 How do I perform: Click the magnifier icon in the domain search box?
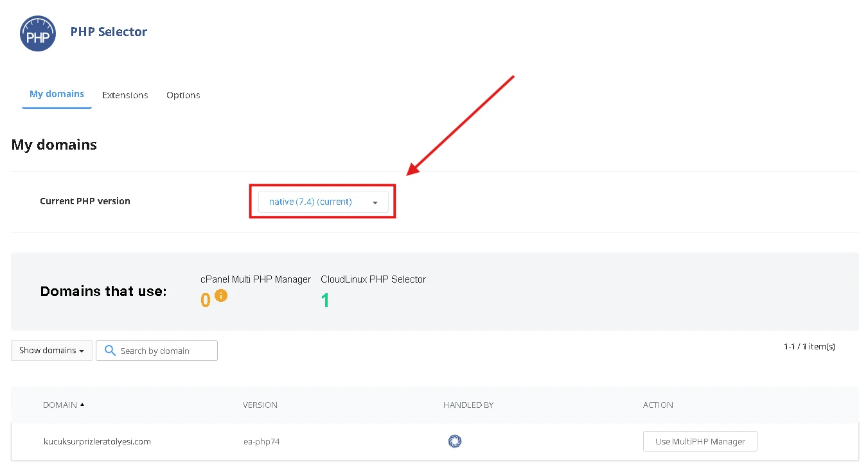click(110, 351)
